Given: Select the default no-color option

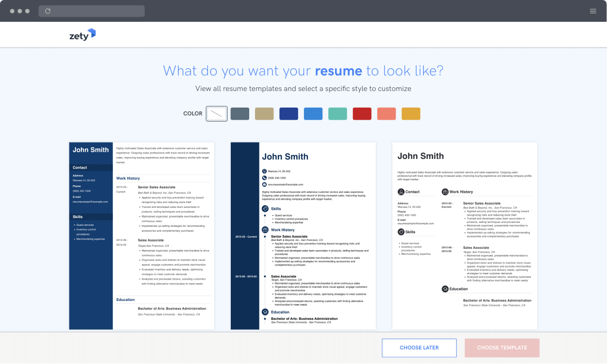Looking at the screenshot, I should 216,113.
